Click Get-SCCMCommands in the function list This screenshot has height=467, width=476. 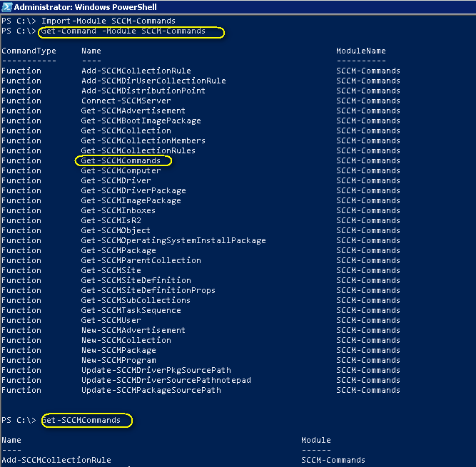point(121,160)
